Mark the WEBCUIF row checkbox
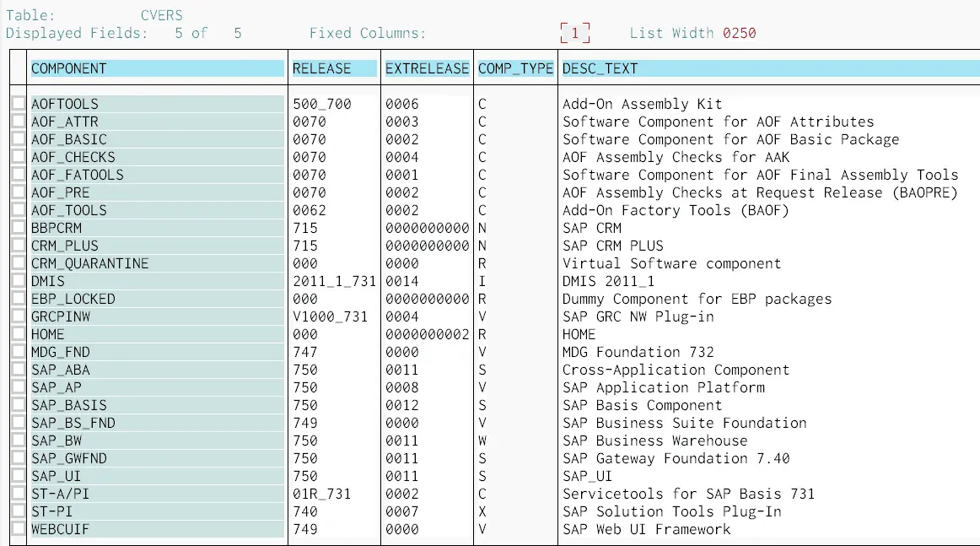The image size is (980, 546). point(19,529)
